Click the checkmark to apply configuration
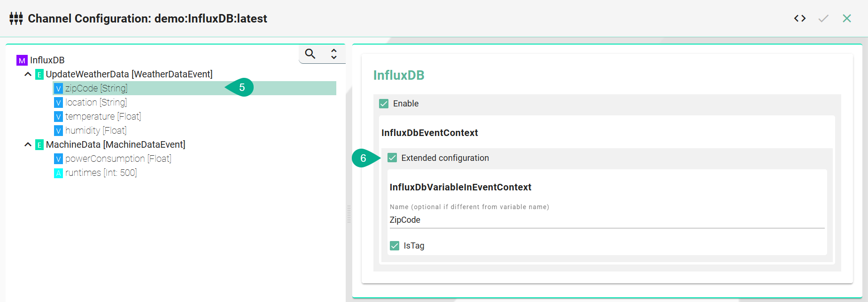This screenshot has width=868, height=302. [823, 18]
